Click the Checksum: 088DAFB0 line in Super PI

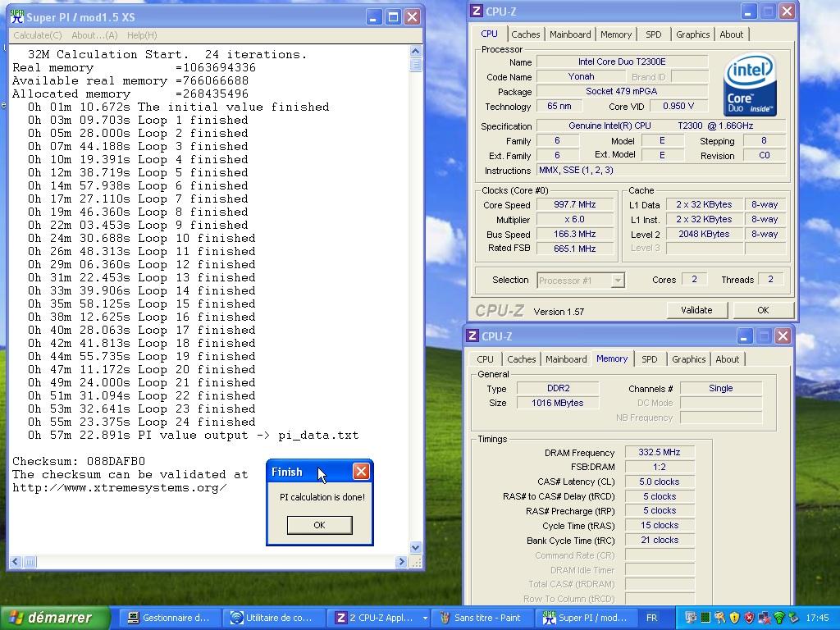[x=79, y=461]
